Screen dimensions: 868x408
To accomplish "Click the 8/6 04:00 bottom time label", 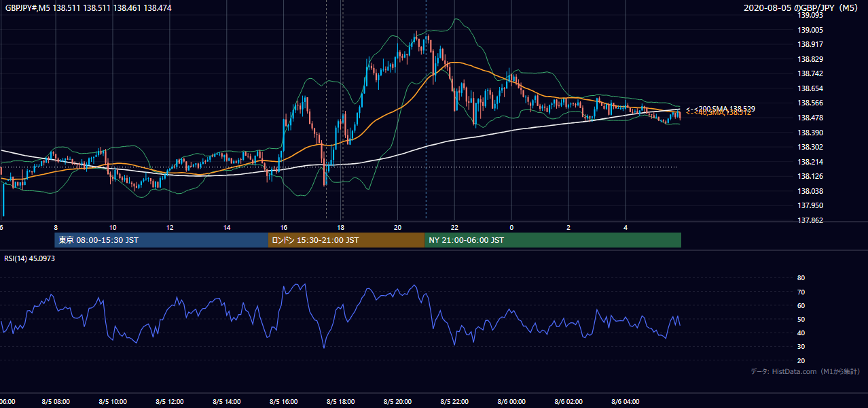I will click(626, 402).
